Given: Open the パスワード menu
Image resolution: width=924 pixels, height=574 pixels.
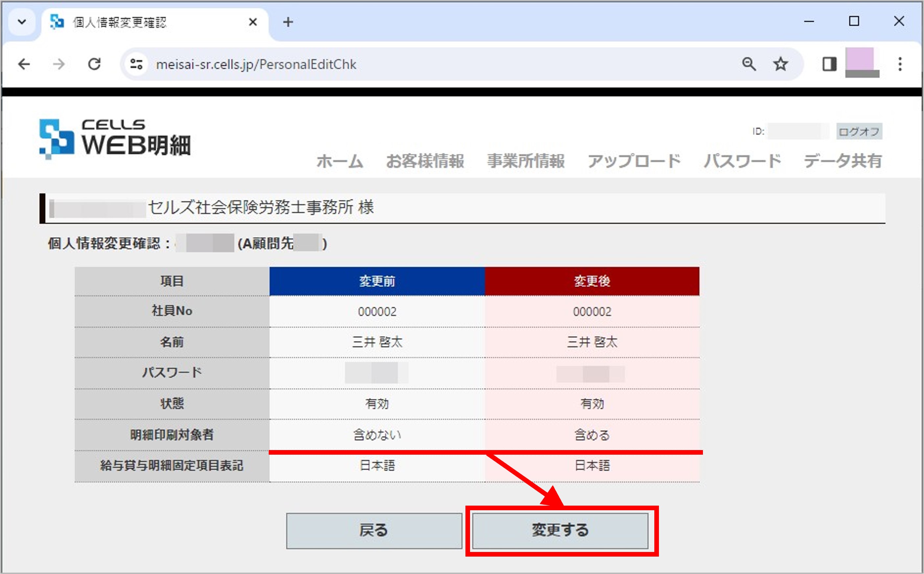Looking at the screenshot, I should pyautogui.click(x=743, y=161).
